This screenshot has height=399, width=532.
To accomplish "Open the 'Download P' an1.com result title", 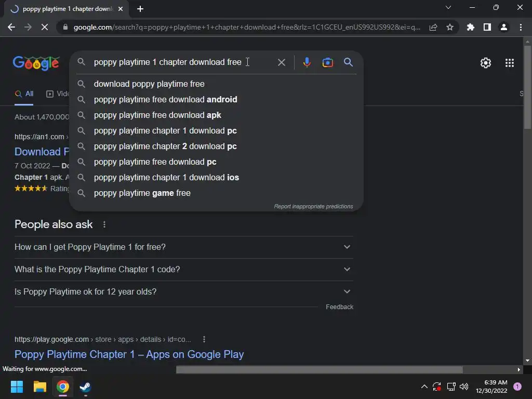I will click(x=42, y=152).
